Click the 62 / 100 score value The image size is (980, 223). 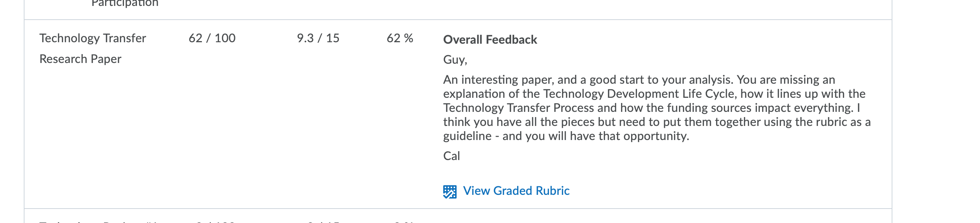pos(212,38)
